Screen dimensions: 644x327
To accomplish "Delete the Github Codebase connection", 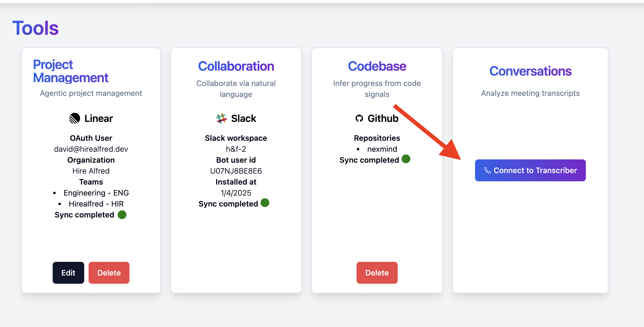I will pos(377,272).
